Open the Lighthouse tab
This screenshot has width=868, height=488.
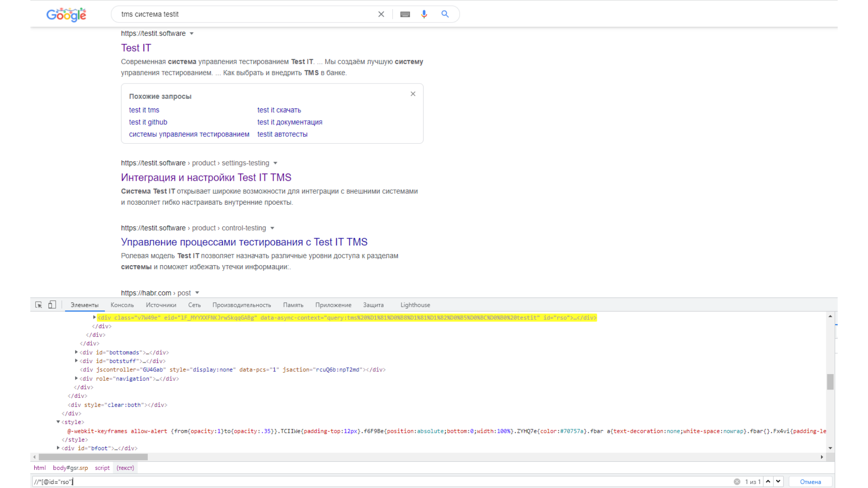coord(415,305)
